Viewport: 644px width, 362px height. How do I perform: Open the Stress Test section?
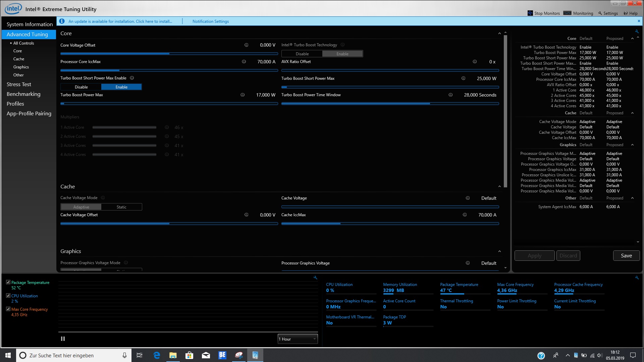[x=19, y=84]
